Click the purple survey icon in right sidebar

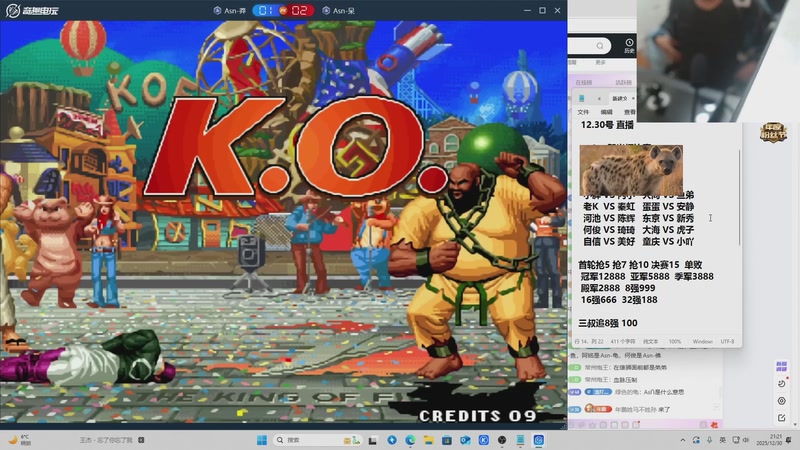click(x=781, y=366)
